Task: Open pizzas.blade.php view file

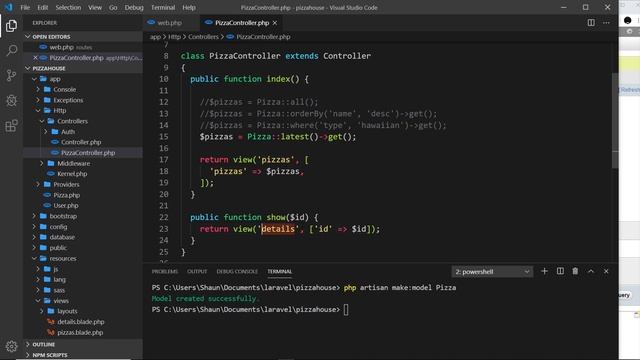Action: tap(80, 332)
